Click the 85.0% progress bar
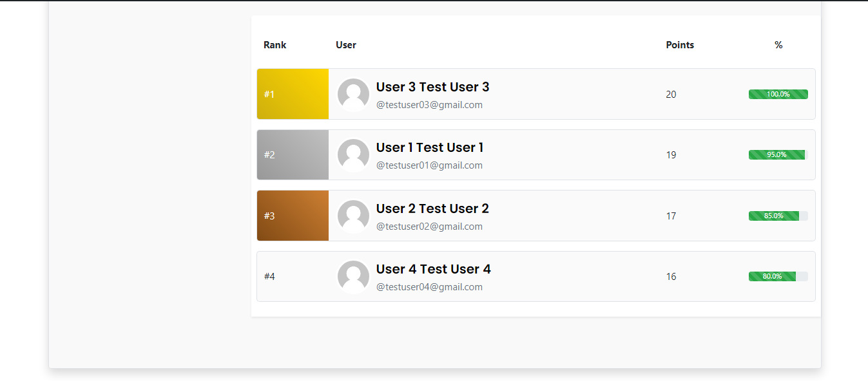This screenshot has width=868, height=381. point(778,216)
